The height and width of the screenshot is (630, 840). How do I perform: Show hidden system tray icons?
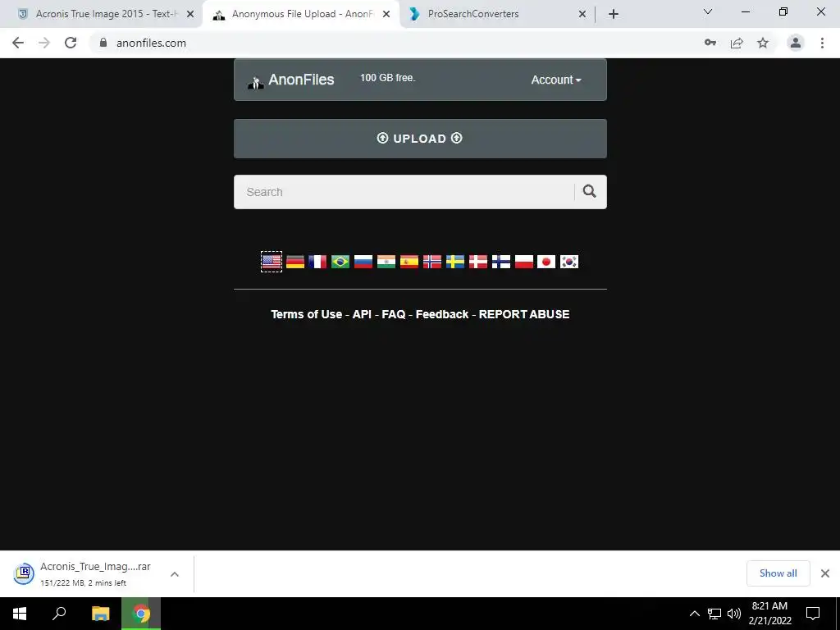694,614
